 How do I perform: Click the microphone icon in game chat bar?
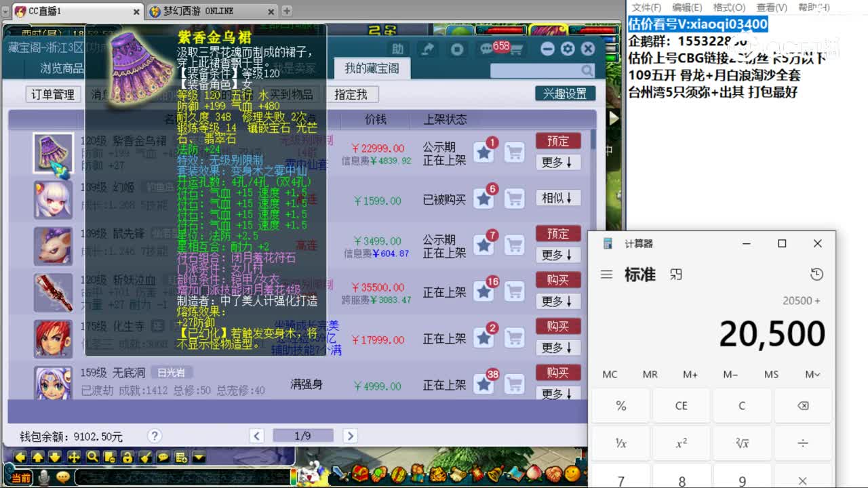coord(45,477)
